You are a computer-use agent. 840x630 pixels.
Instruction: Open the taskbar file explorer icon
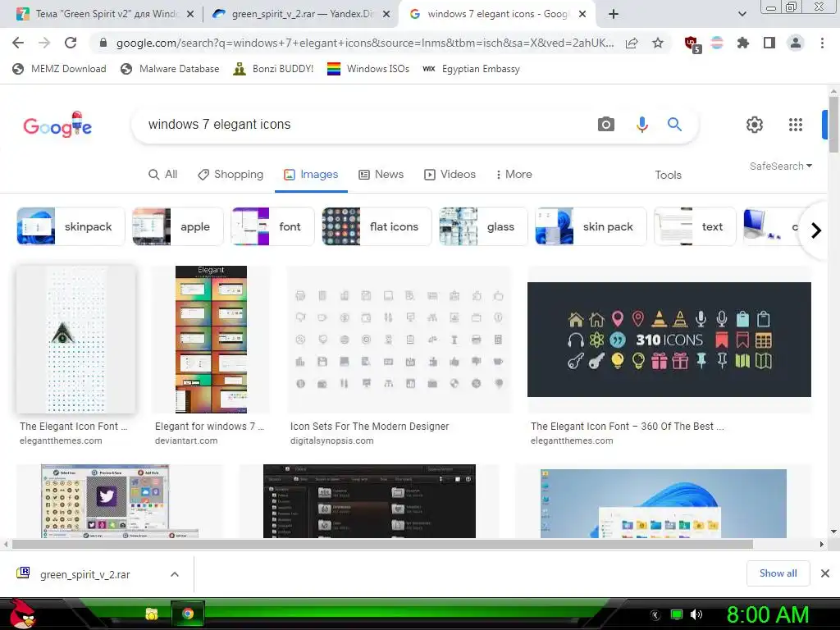click(x=152, y=614)
